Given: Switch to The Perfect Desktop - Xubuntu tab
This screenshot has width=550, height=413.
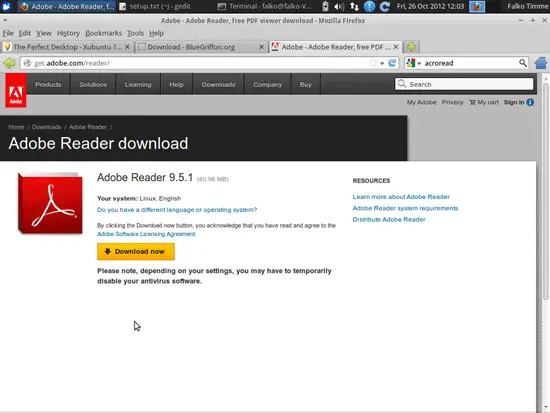Looking at the screenshot, I should [x=67, y=47].
